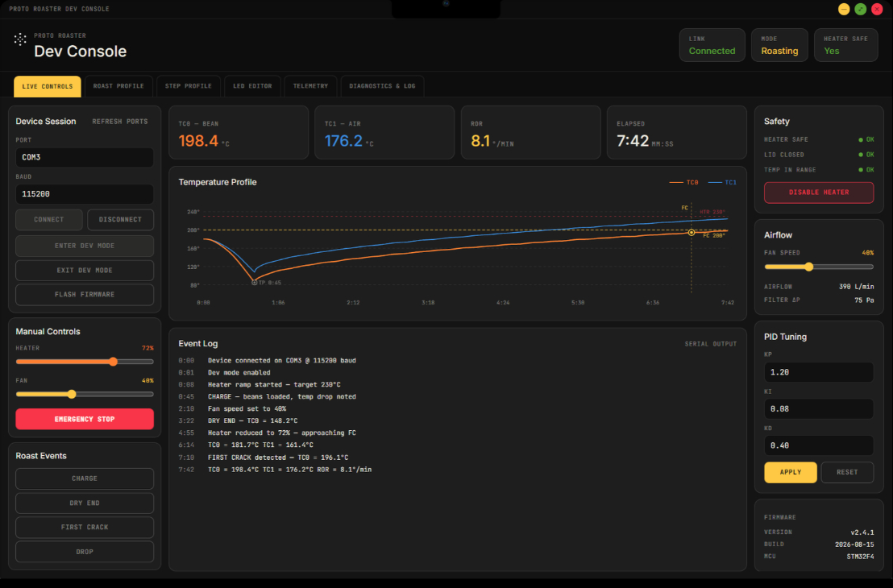Click the Temp In Range OK indicator dot
The width and height of the screenshot is (893, 588).
861,170
